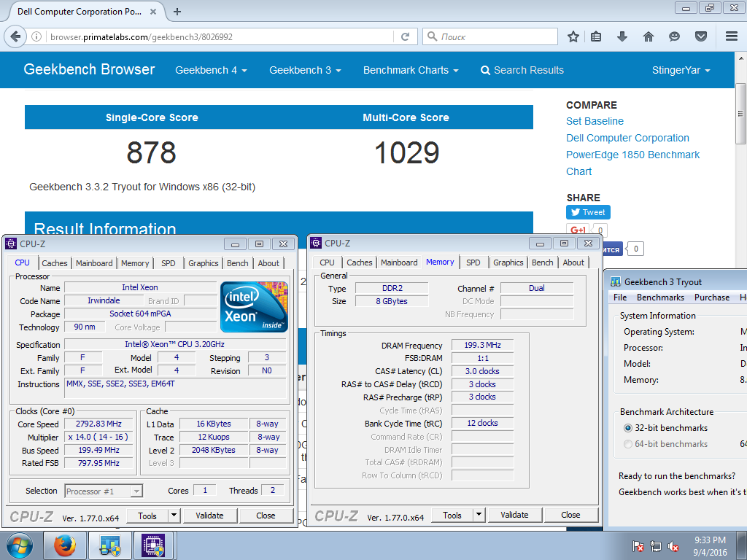Select 32-bit benchmarks radio button
The width and height of the screenshot is (747, 560).
click(628, 428)
